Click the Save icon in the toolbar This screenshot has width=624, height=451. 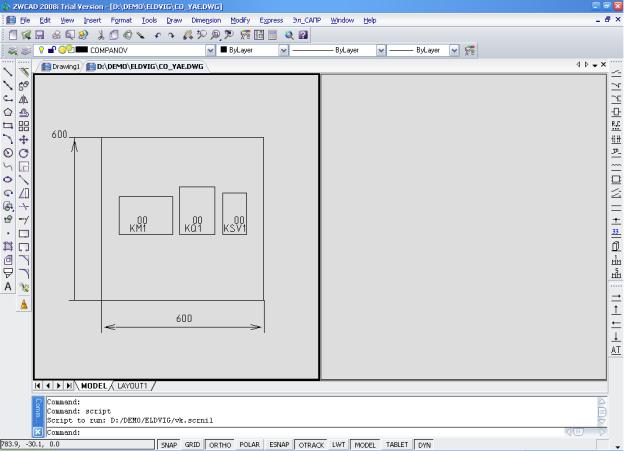40,34
